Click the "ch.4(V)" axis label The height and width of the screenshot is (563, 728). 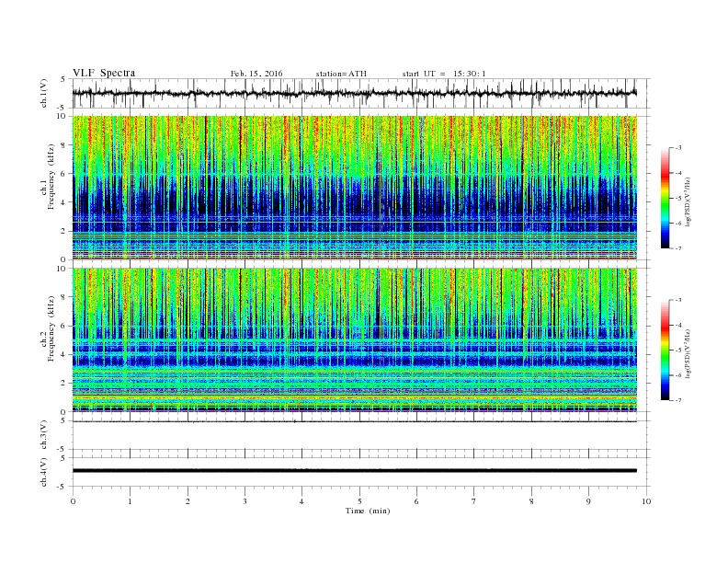click(44, 472)
